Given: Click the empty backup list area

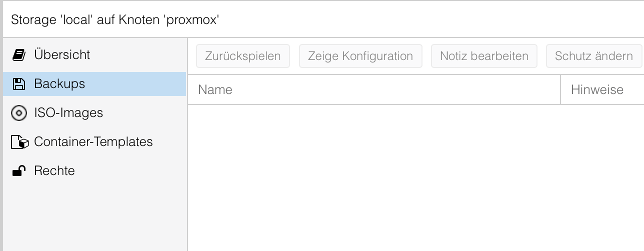Looking at the screenshot, I should (x=415, y=175).
